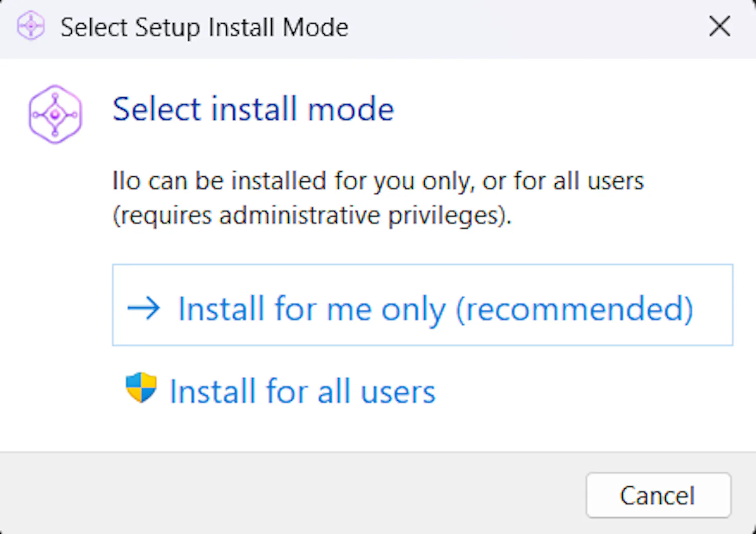Select the word 'recommended' in first option

coord(574,309)
